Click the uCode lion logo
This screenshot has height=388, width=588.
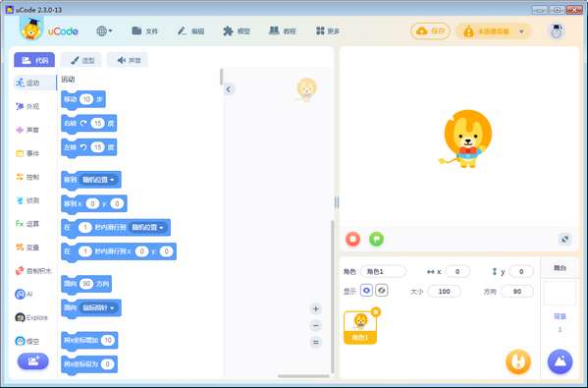point(31,28)
